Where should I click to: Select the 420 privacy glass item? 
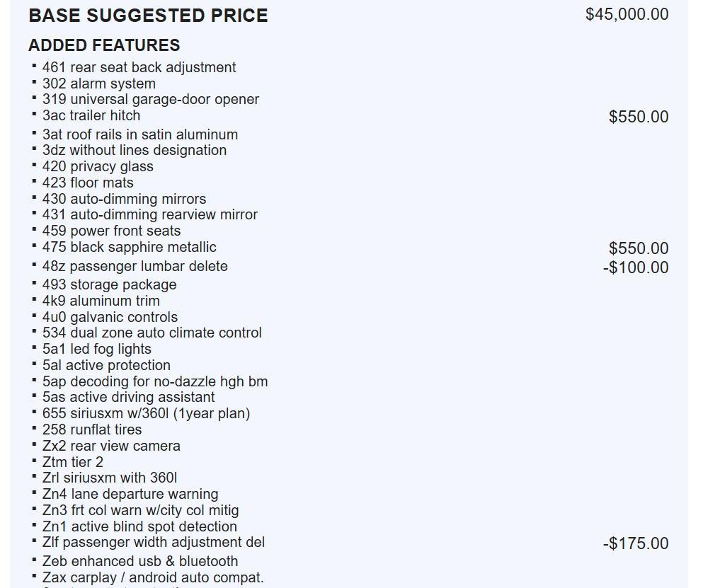point(98,166)
